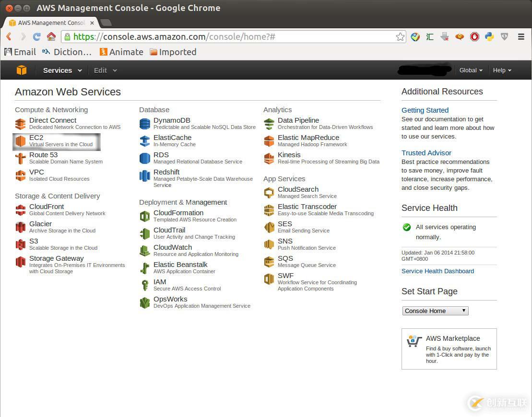Click the Elastic Transcoder icon
Viewport: 532px width, 417px height.
[x=269, y=210]
